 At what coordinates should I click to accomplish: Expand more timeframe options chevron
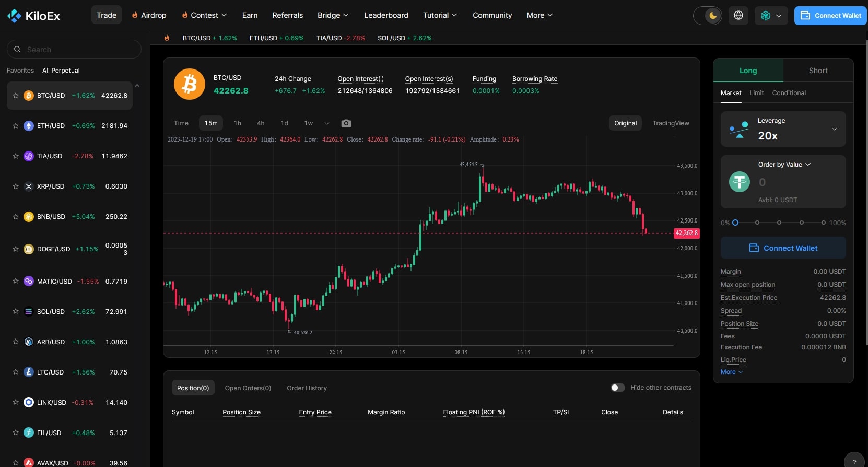327,123
